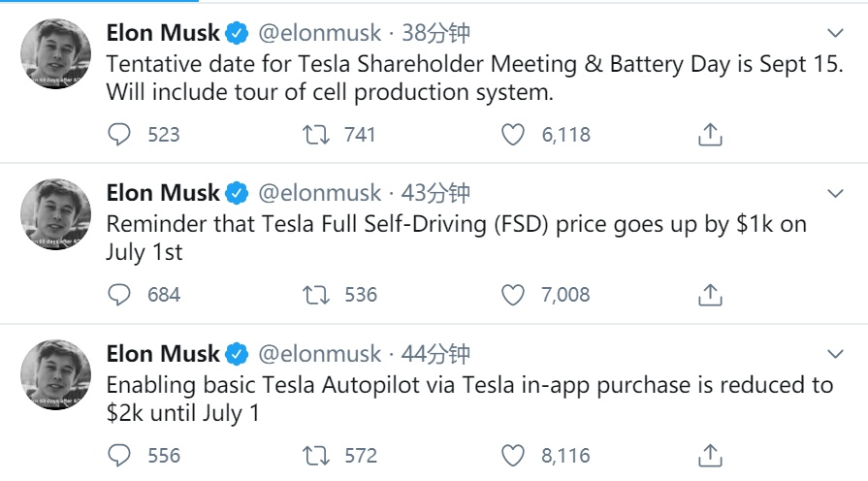Viewport: 868px width, 481px height.
Task: Retweet the FSD price reminder tweet
Action: [316, 294]
